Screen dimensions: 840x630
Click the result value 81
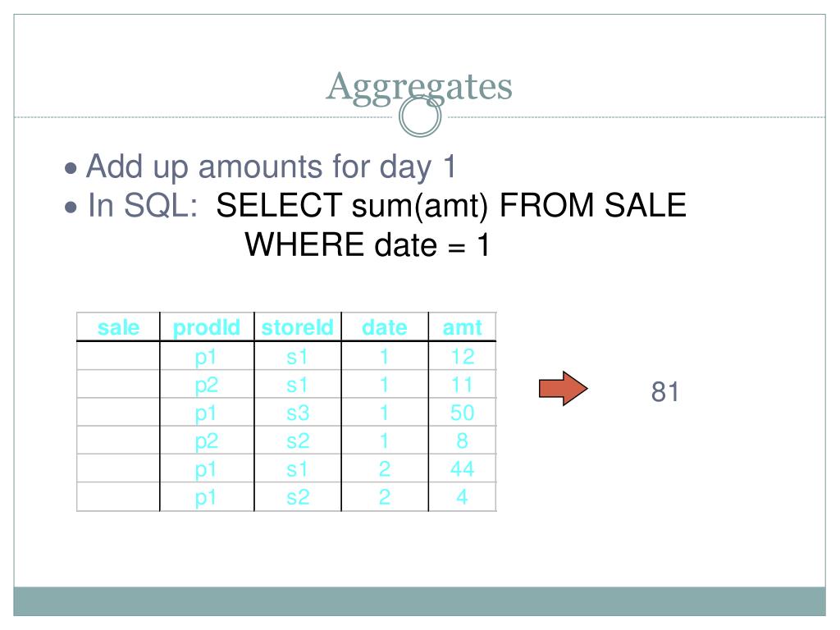pos(664,391)
